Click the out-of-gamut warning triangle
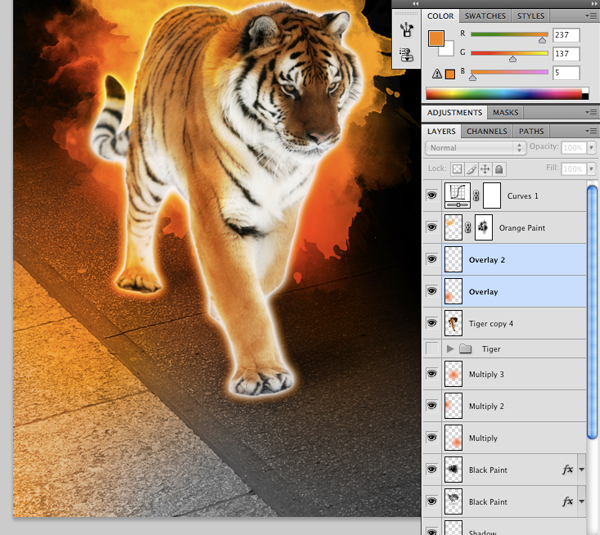Viewport: 600px width, 535px height. 437,73
